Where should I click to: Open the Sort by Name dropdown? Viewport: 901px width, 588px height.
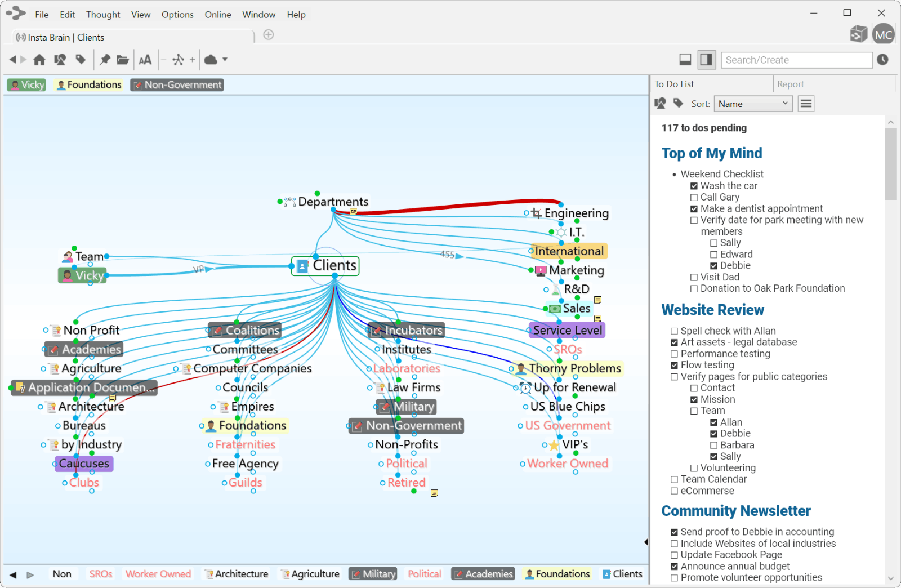pyautogui.click(x=753, y=104)
